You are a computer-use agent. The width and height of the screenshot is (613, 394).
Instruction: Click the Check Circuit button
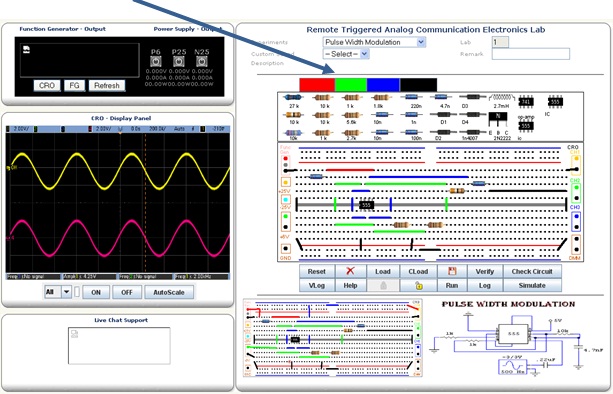pyautogui.click(x=532, y=271)
